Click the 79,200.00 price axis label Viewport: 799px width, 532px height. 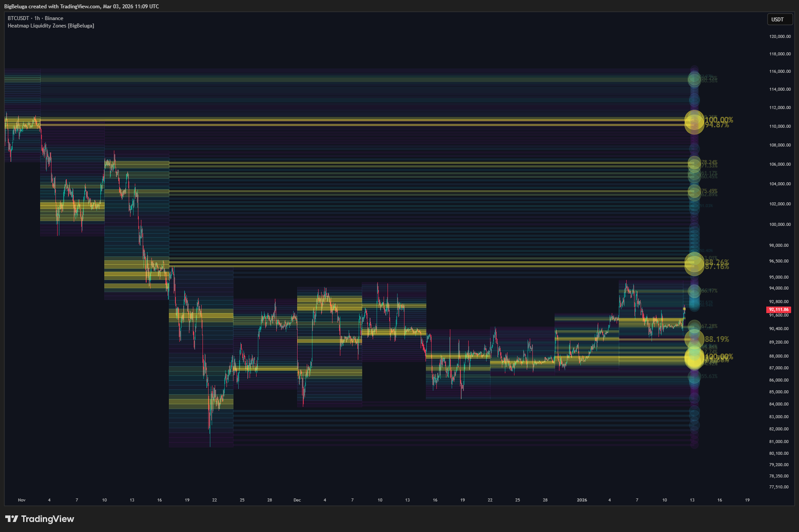[779, 465]
